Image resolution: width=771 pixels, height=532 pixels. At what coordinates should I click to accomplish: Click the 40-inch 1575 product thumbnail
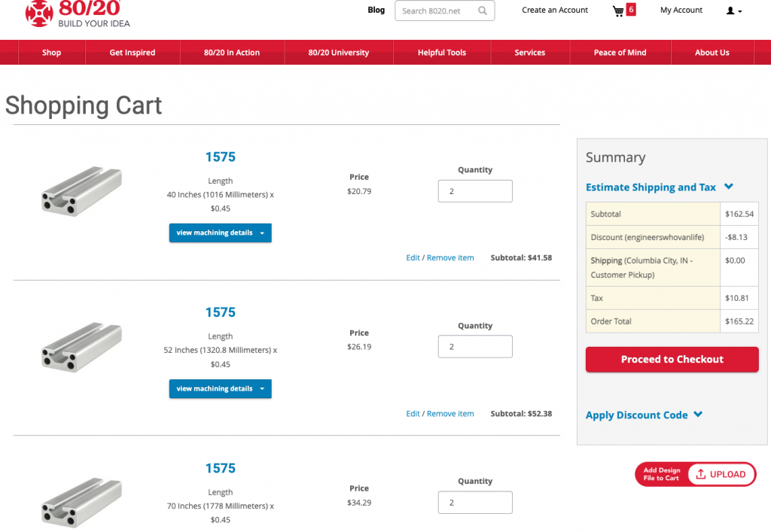[x=81, y=192]
